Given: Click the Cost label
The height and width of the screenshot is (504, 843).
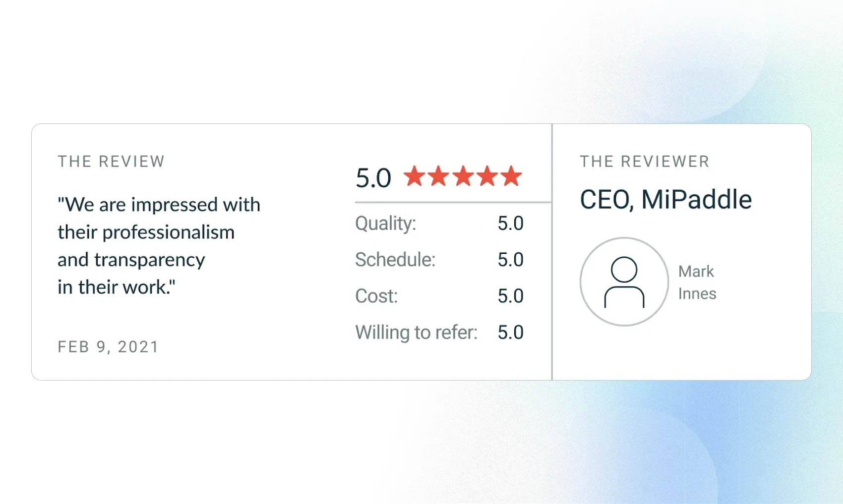Looking at the screenshot, I should pyautogui.click(x=376, y=296).
